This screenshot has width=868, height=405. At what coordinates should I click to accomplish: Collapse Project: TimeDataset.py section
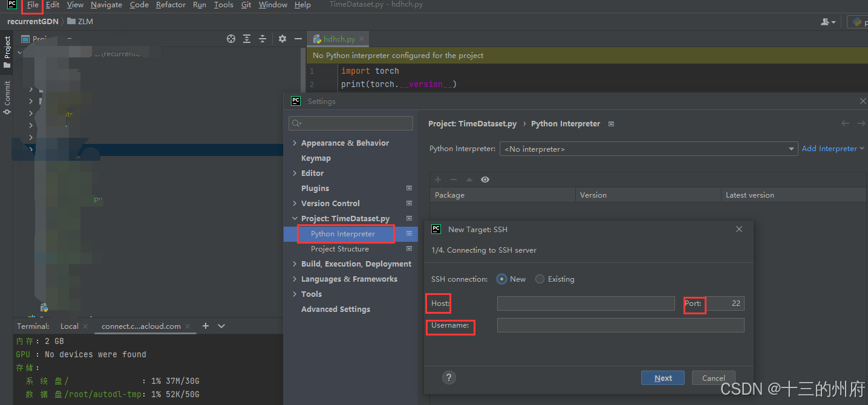click(x=295, y=219)
